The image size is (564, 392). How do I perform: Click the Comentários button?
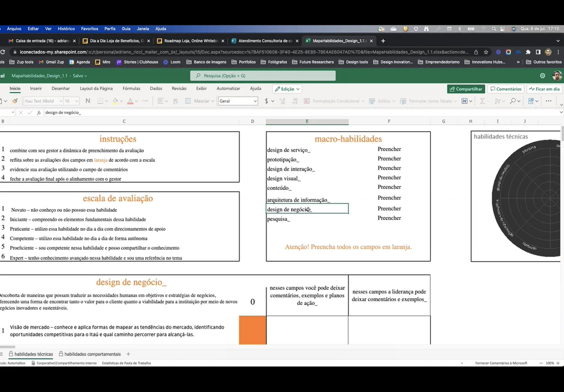point(506,89)
